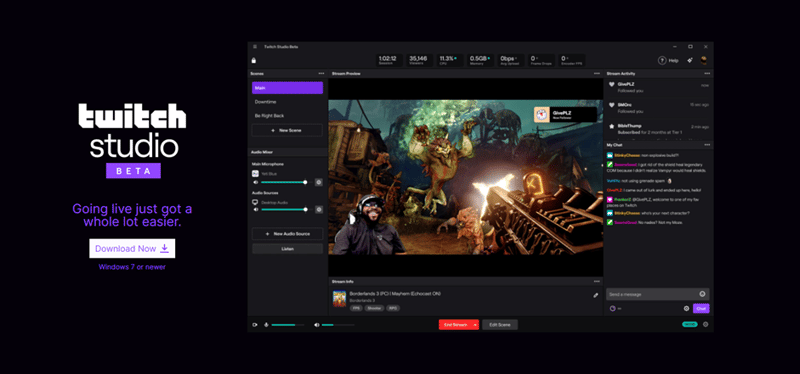
Task: Click the channel points icon below chat
Action: click(x=613, y=308)
